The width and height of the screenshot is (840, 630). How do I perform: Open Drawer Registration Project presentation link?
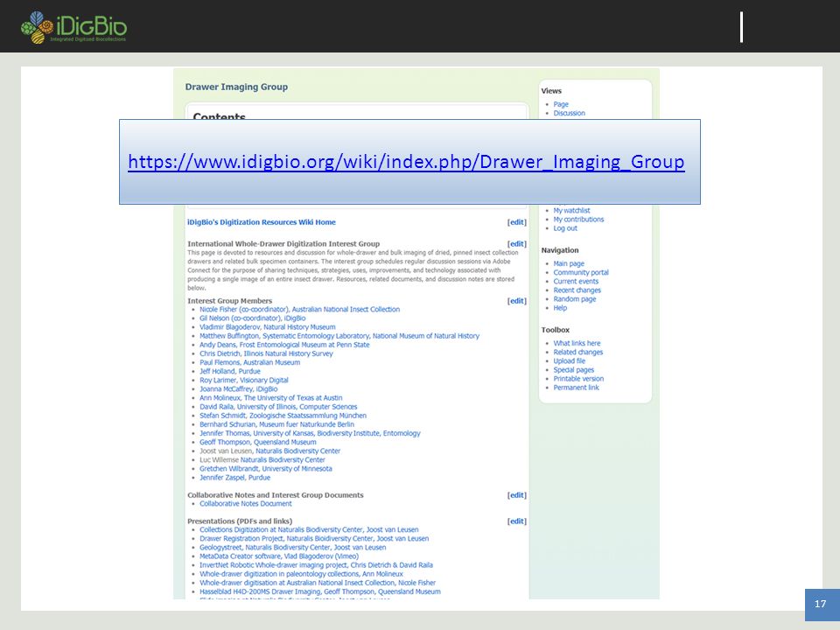314,539
